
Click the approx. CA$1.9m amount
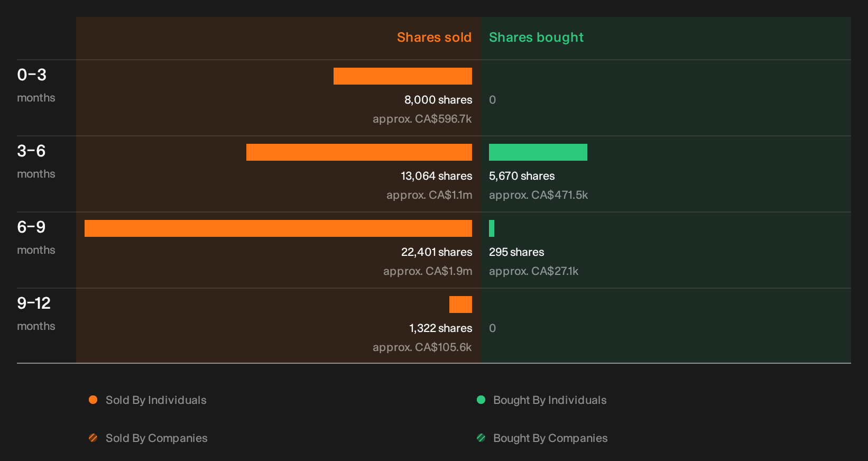428,271
